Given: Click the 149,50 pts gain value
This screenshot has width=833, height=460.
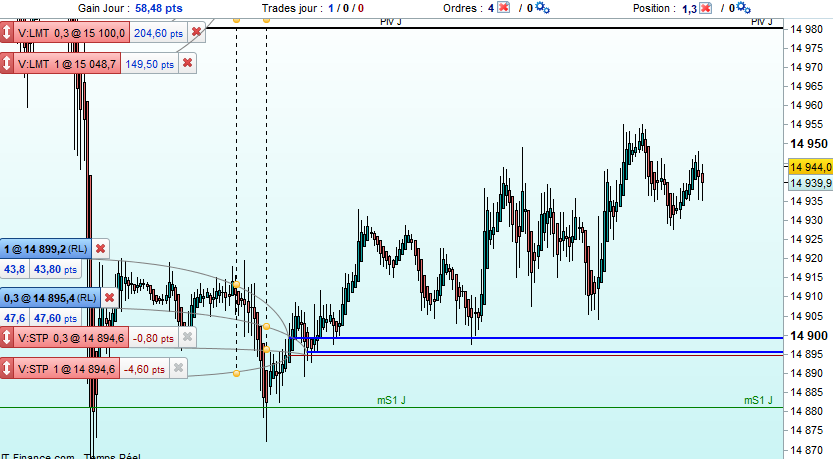Looking at the screenshot, I should click(x=149, y=64).
